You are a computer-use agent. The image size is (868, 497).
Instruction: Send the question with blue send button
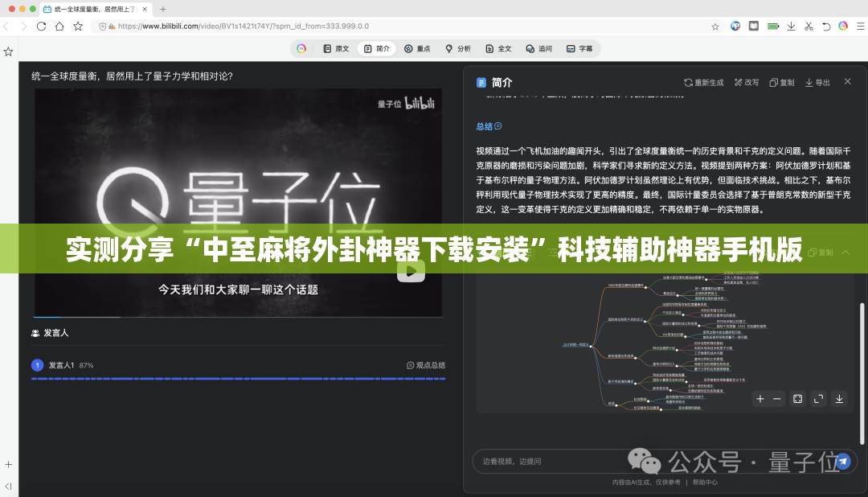click(x=842, y=461)
